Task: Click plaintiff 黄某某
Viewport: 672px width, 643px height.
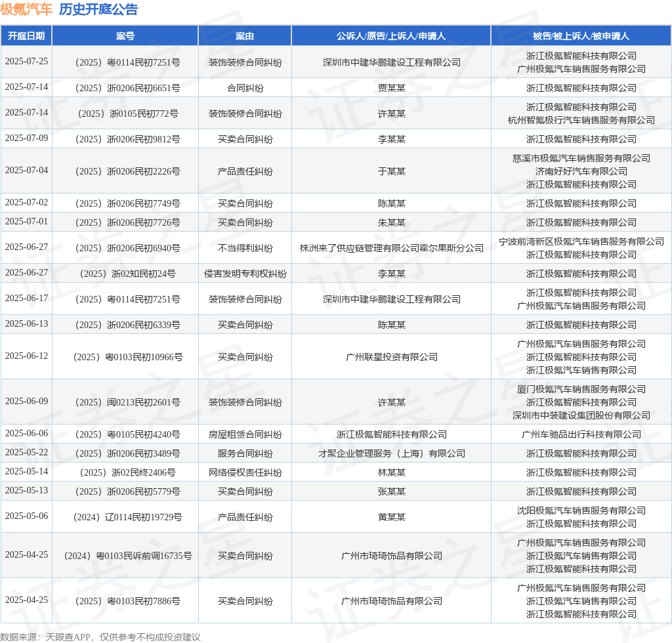Action: click(x=392, y=517)
